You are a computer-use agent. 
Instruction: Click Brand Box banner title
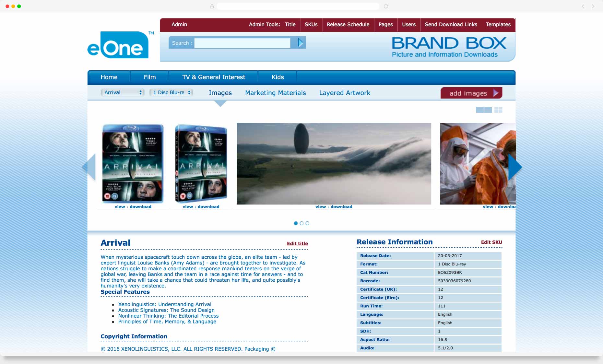449,43
